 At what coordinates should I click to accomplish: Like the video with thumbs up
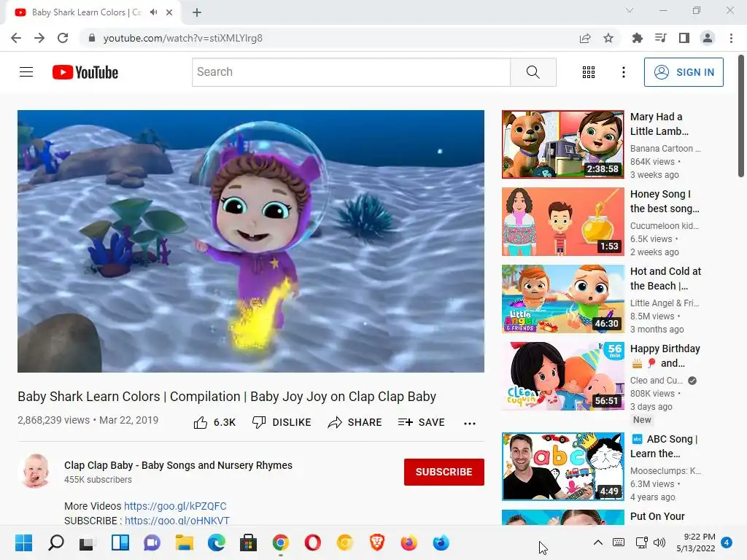[201, 422]
